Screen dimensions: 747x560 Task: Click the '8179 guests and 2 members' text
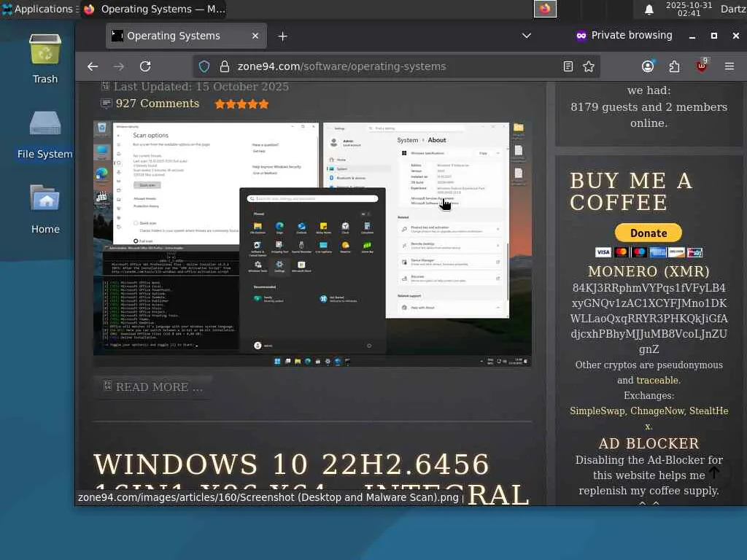[x=649, y=107]
